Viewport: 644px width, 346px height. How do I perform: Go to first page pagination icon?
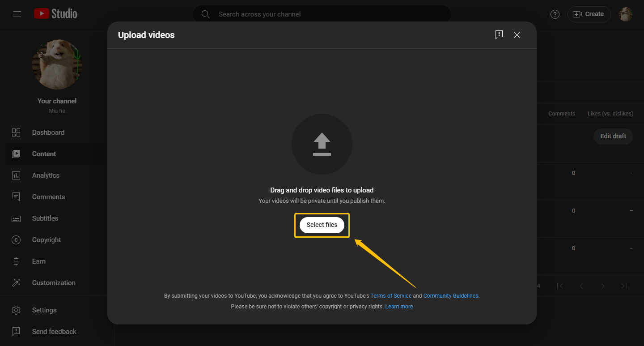click(560, 286)
